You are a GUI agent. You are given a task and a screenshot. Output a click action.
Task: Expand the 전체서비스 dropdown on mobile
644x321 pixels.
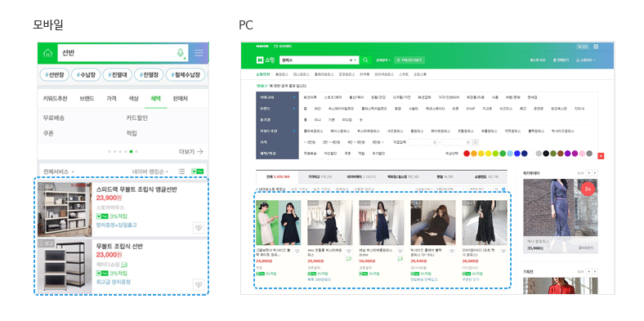coord(59,172)
